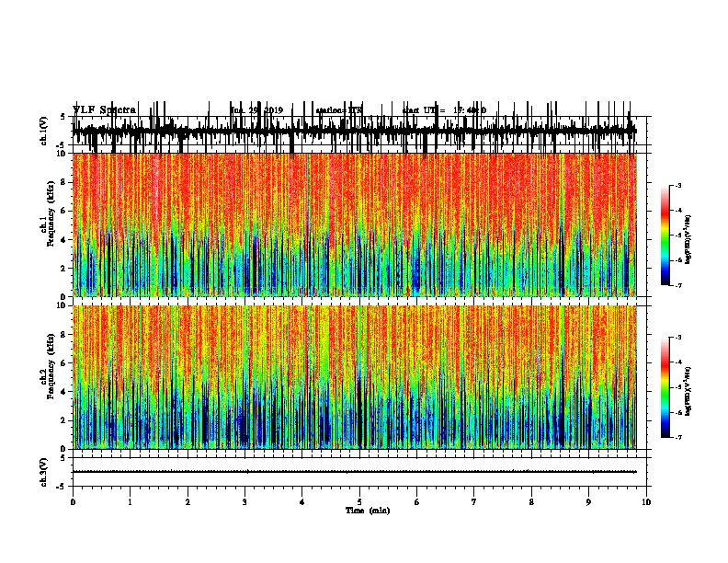Click the station label in the header
Image resolution: width=728 pixels, height=563 pixels.
tap(338, 110)
